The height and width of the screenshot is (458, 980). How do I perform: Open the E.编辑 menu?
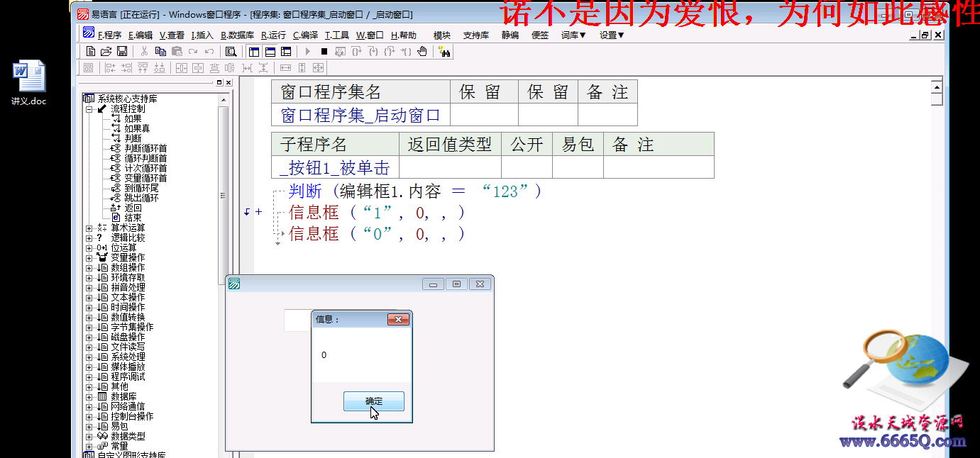click(141, 35)
